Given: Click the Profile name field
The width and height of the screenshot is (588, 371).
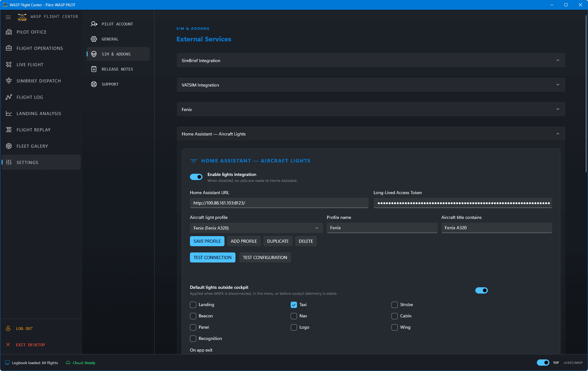Looking at the screenshot, I should (382, 228).
